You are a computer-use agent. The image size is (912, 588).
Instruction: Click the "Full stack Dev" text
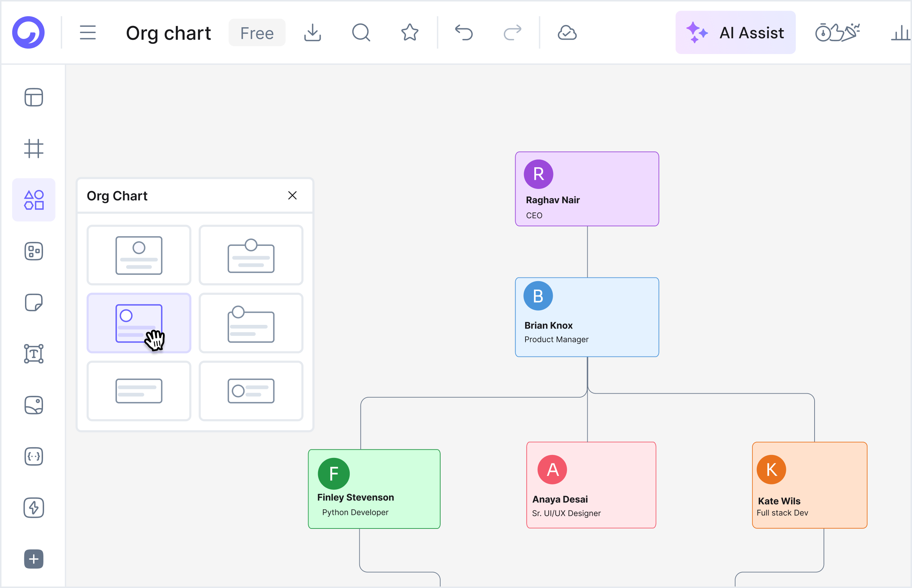[782, 513]
